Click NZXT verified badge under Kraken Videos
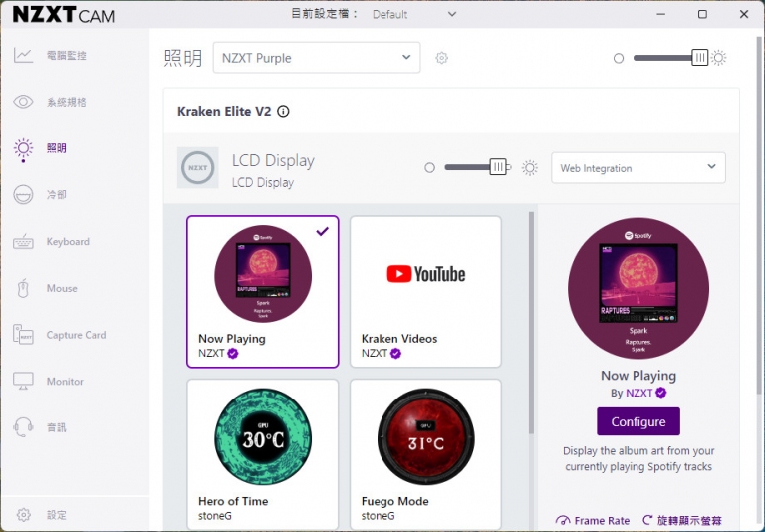Image resolution: width=765 pixels, height=532 pixels. point(395,353)
